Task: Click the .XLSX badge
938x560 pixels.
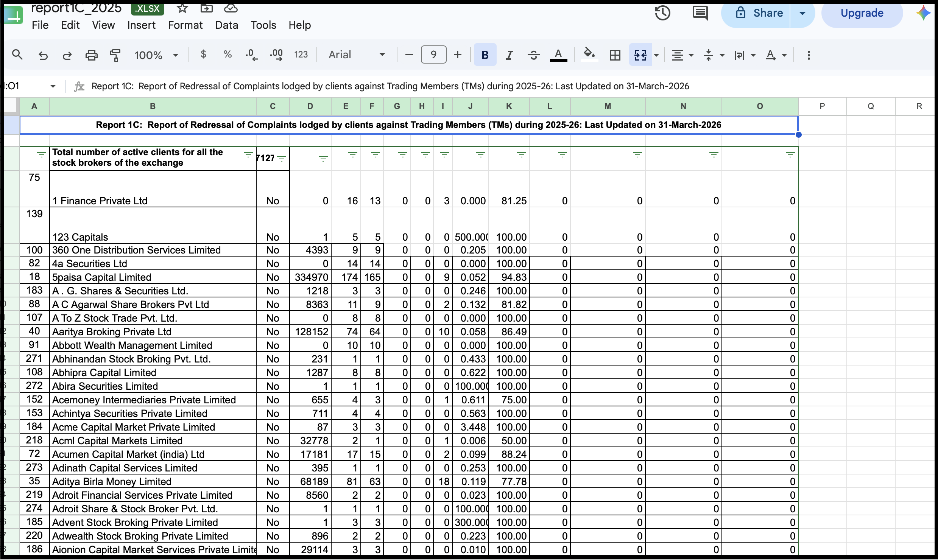Action: (x=148, y=8)
